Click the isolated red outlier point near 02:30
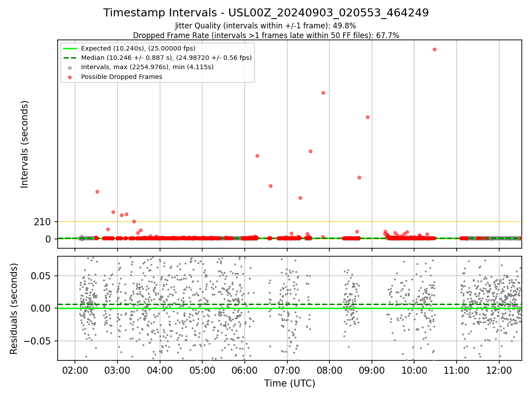The image size is (532, 399). (x=97, y=192)
